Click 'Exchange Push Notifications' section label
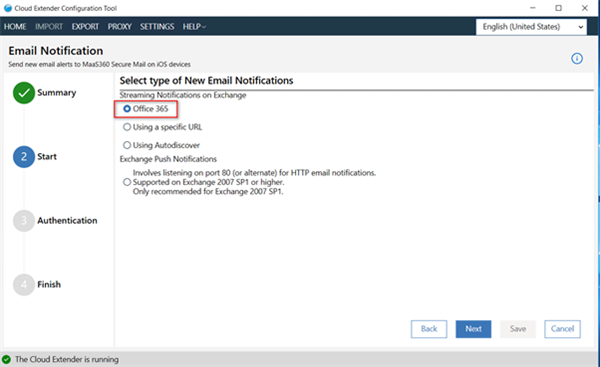 [168, 159]
